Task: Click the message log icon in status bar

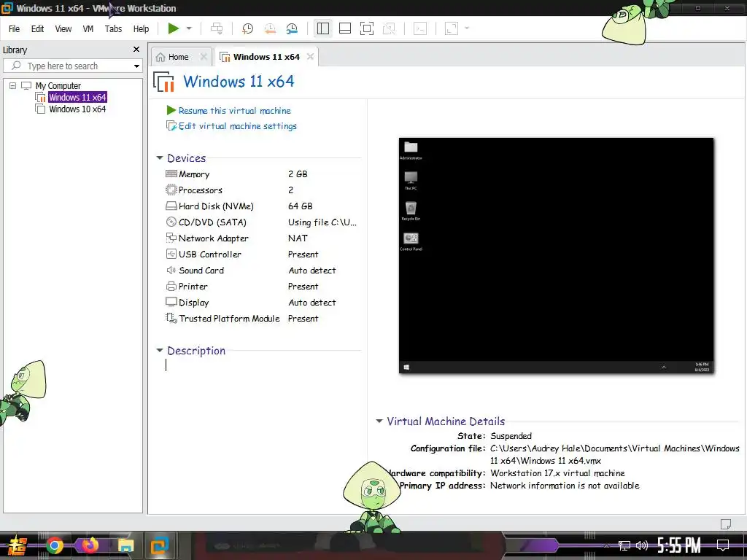Action: pyautogui.click(x=726, y=524)
